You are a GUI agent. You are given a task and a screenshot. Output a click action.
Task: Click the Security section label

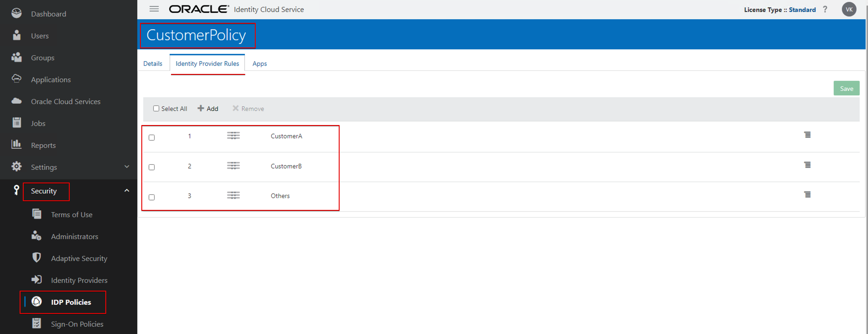point(44,191)
